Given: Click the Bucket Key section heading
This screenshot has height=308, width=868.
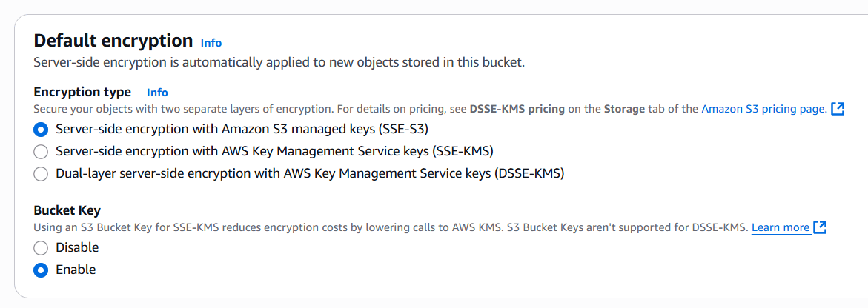Looking at the screenshot, I should (67, 210).
